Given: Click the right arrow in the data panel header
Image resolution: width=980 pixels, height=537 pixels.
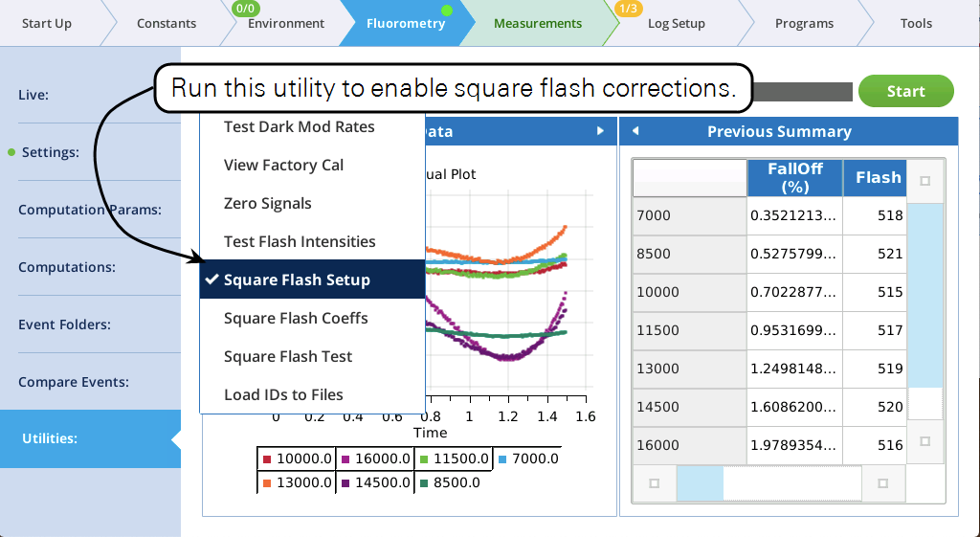Looking at the screenshot, I should 600,130.
